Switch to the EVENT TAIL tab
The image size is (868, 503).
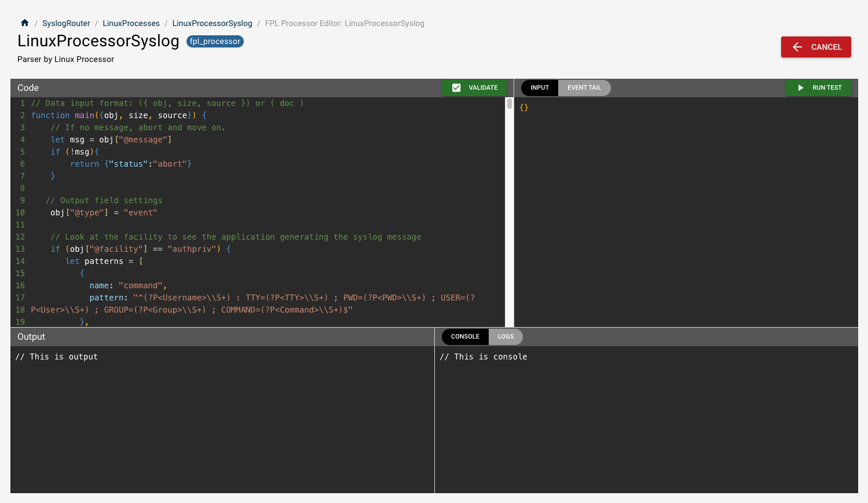584,88
